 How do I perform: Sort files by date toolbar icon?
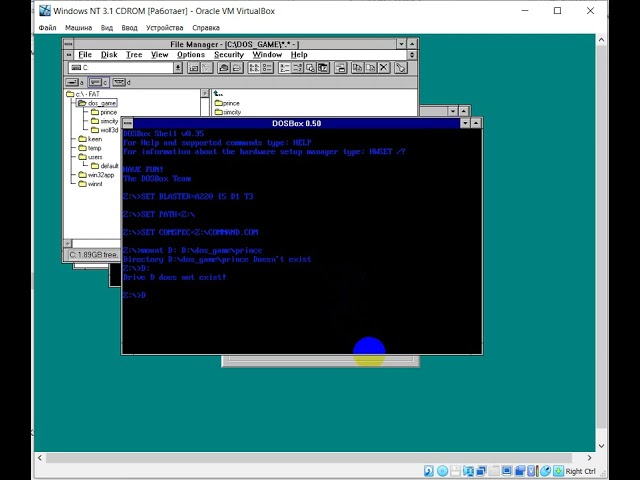click(323, 68)
